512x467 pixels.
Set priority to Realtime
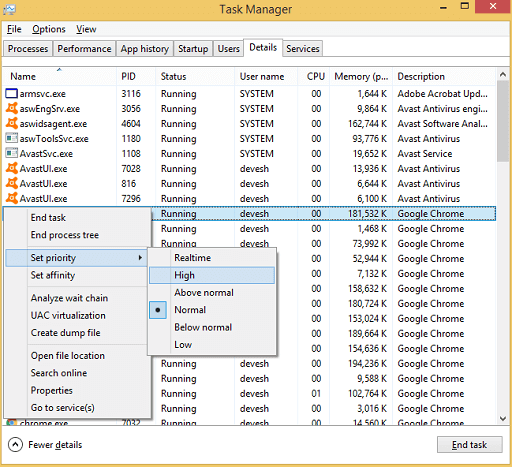[212, 258]
